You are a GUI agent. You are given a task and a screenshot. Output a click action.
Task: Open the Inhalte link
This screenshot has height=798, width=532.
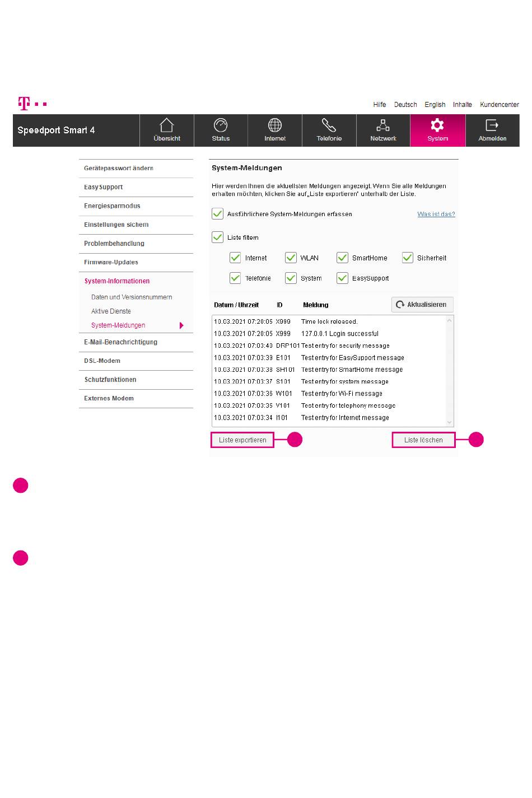[463, 105]
